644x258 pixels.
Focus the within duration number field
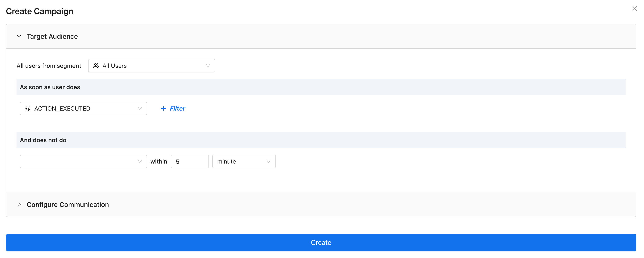[x=190, y=161]
